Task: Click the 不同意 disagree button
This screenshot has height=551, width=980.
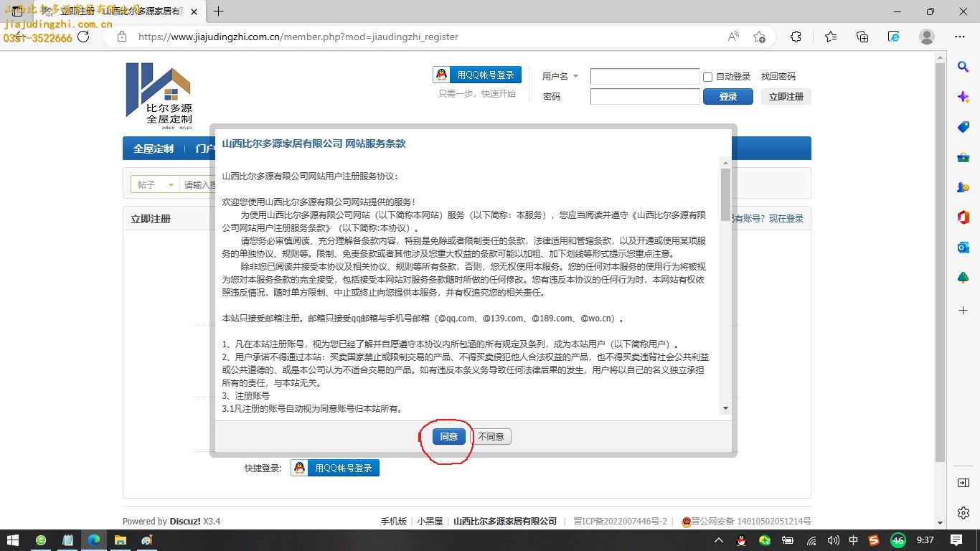Action: 491,436
